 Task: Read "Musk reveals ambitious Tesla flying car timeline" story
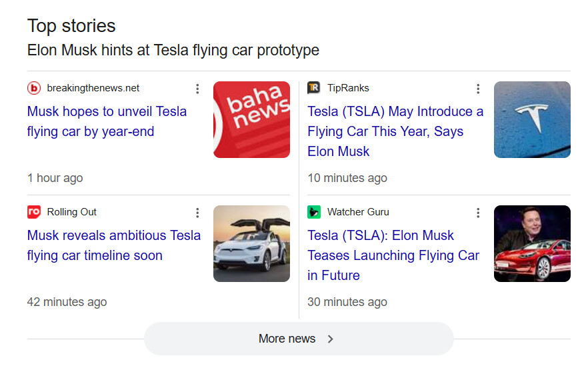tap(113, 245)
